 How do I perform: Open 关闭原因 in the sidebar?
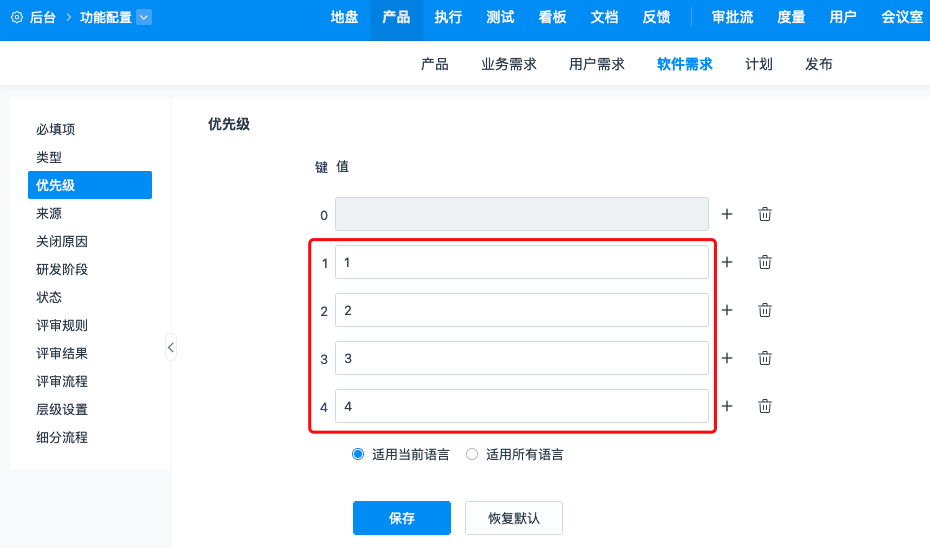pyautogui.click(x=62, y=241)
